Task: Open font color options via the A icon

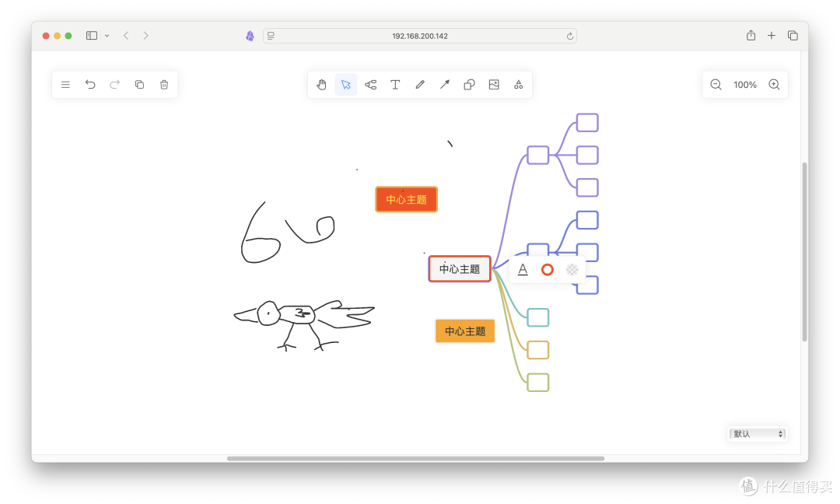Action: pos(523,269)
